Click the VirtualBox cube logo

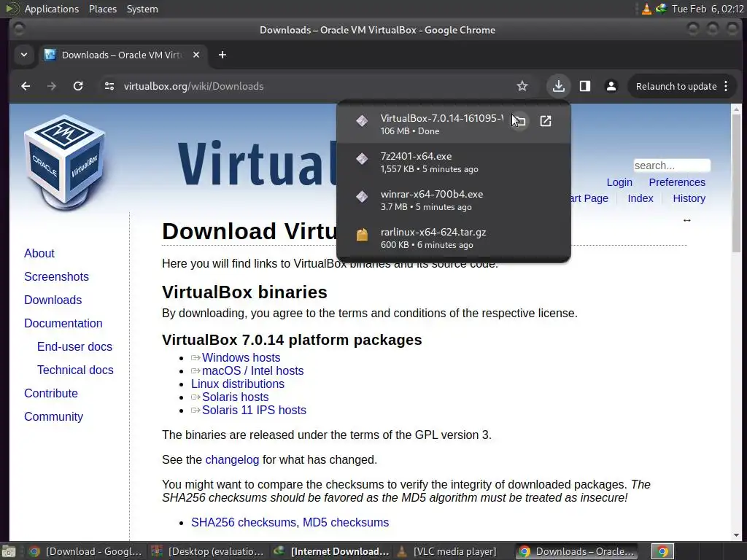pos(65,162)
